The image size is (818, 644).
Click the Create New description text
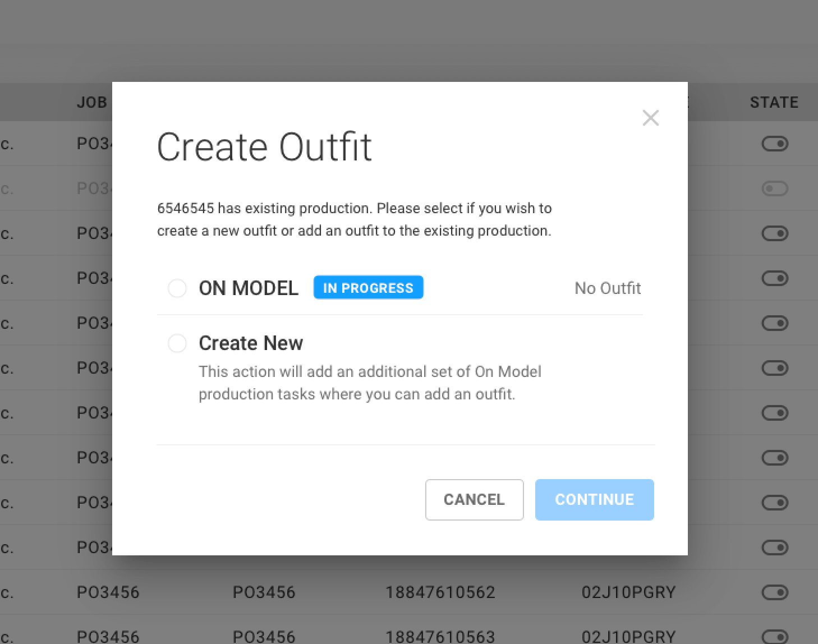[370, 383]
